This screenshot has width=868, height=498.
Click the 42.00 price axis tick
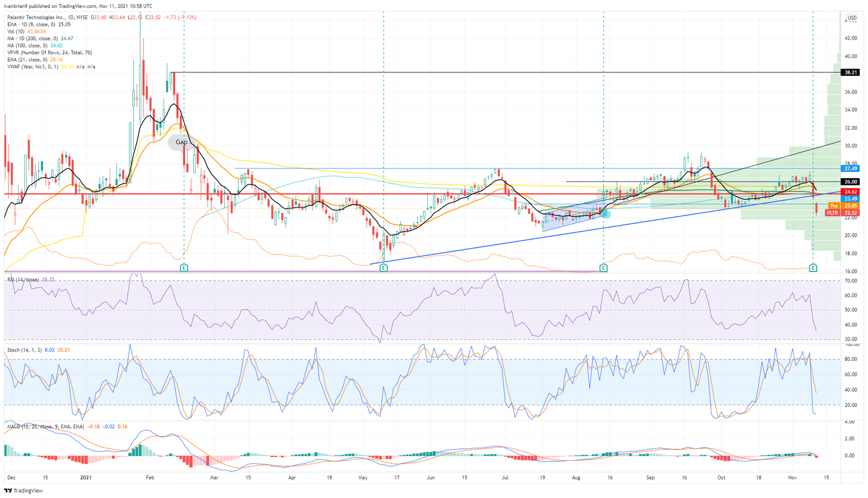(x=850, y=38)
